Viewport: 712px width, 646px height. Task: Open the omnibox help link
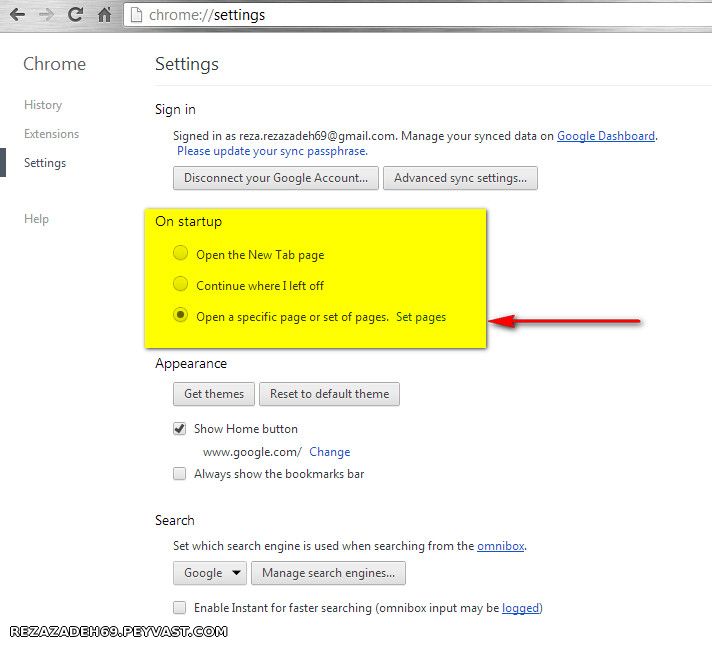point(500,546)
